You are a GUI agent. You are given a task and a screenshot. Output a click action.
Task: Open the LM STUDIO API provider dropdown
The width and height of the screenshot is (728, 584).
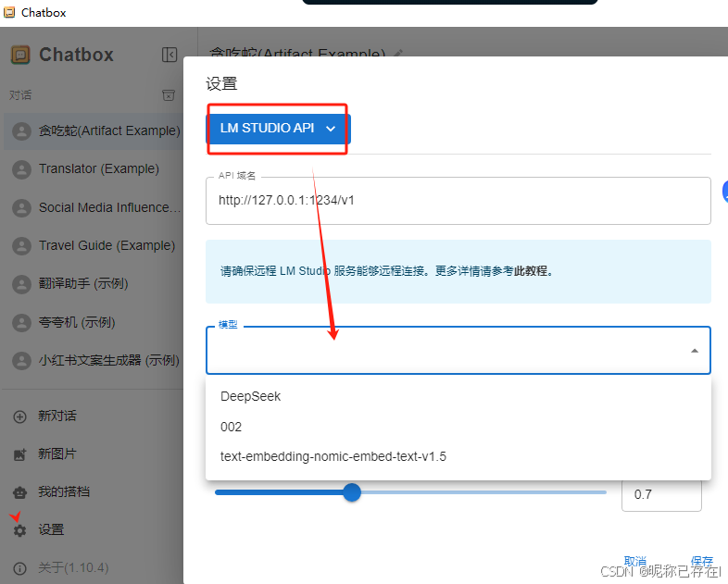pos(278,128)
